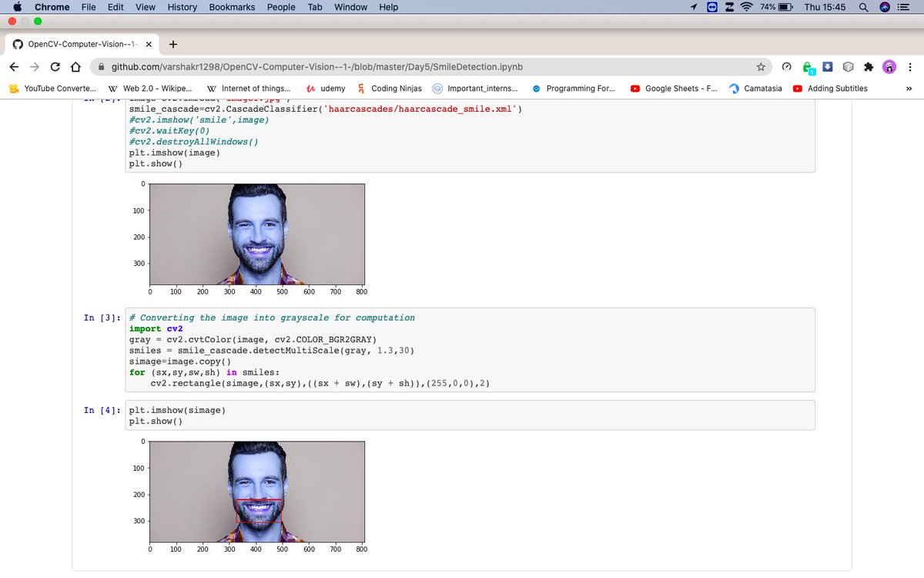The width and height of the screenshot is (924, 578).
Task: Click the Zotero icon in the menu bar
Action: 728,7
